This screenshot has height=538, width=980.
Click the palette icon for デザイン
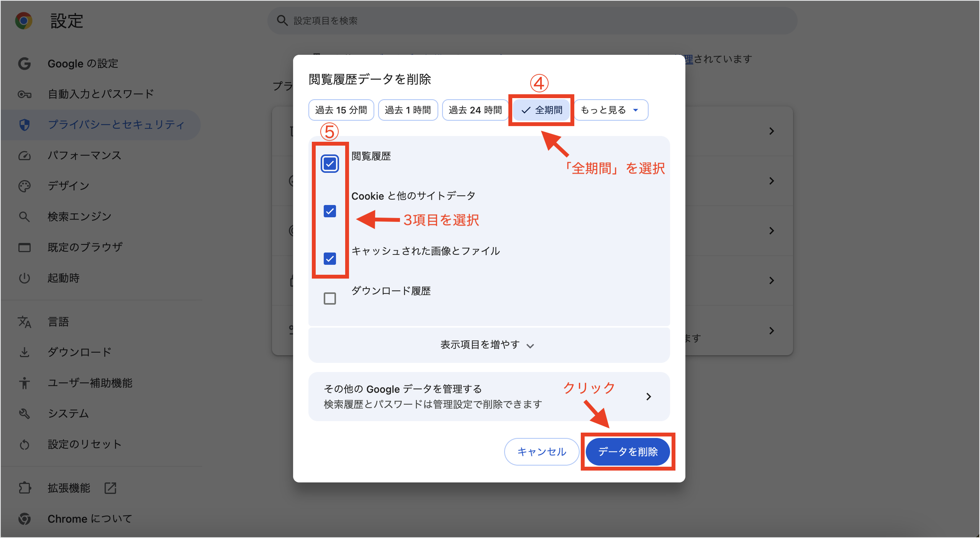pyautogui.click(x=25, y=186)
